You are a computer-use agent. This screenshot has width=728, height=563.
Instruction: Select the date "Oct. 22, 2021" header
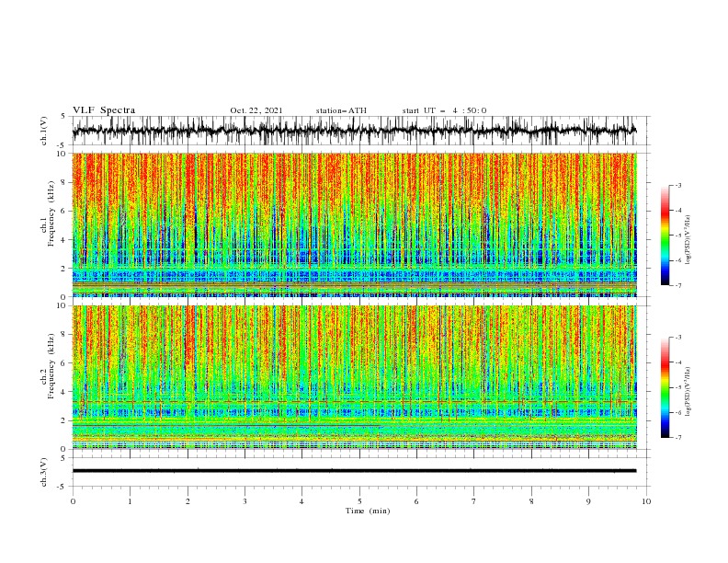point(256,110)
